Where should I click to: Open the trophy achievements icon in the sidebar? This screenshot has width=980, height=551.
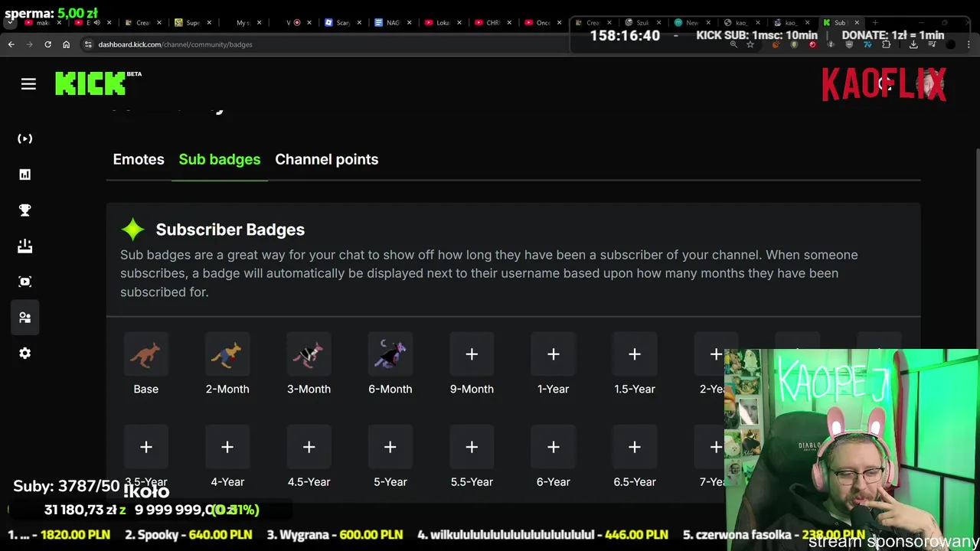(25, 210)
